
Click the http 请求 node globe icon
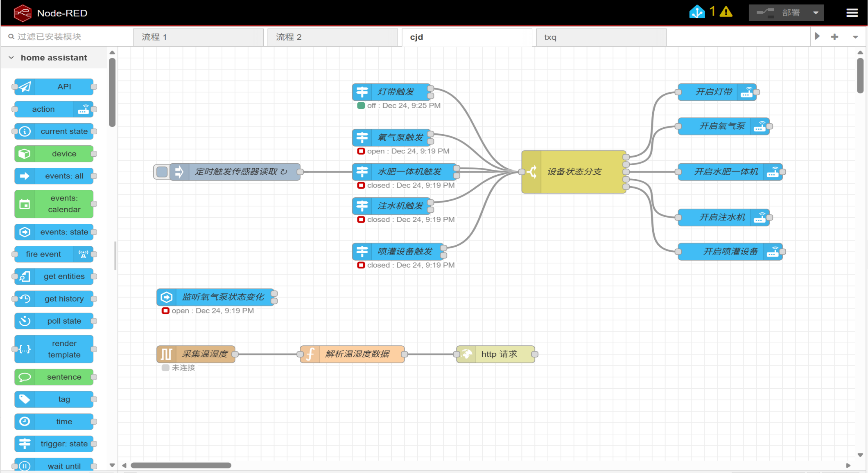click(467, 354)
